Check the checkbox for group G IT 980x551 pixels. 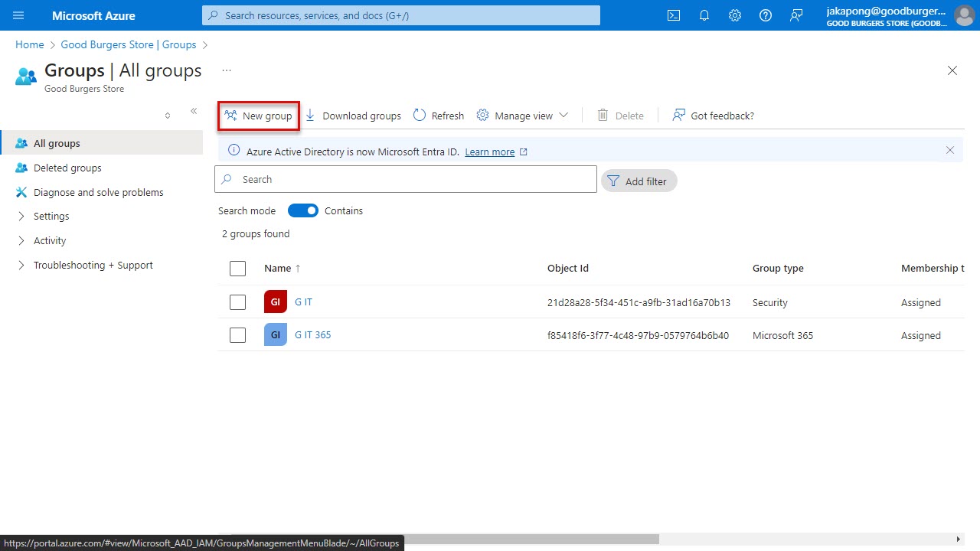pyautogui.click(x=237, y=302)
